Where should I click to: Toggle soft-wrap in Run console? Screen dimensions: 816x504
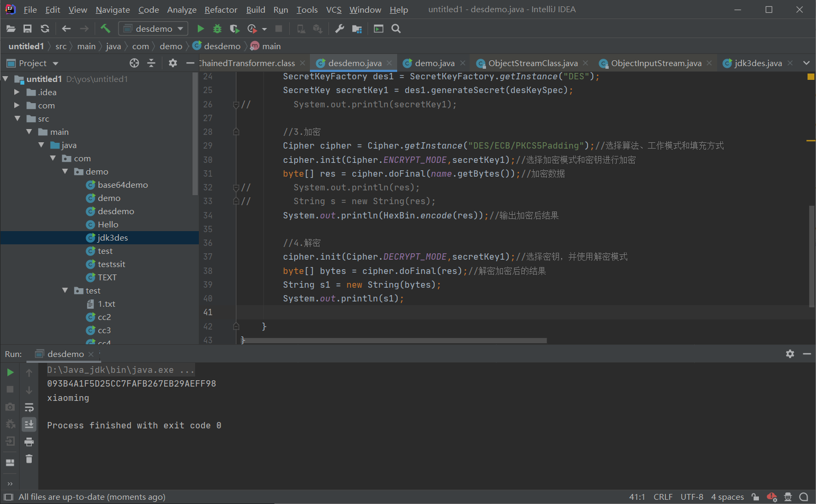click(x=29, y=407)
